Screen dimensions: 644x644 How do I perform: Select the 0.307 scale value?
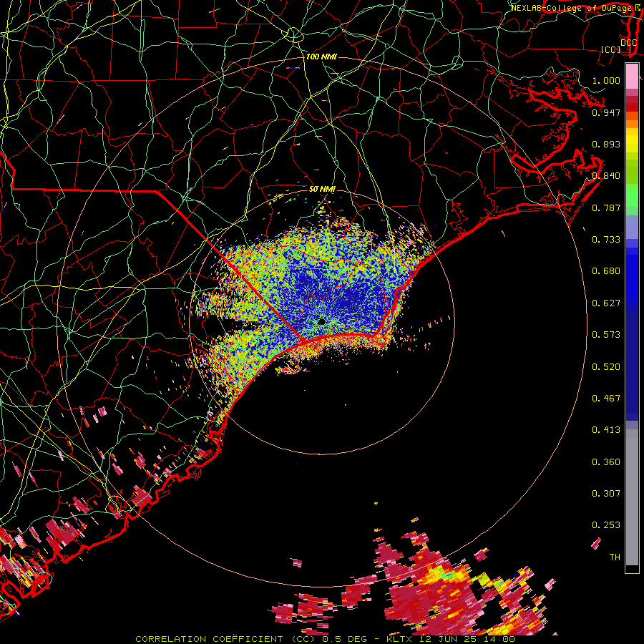pyautogui.click(x=606, y=494)
